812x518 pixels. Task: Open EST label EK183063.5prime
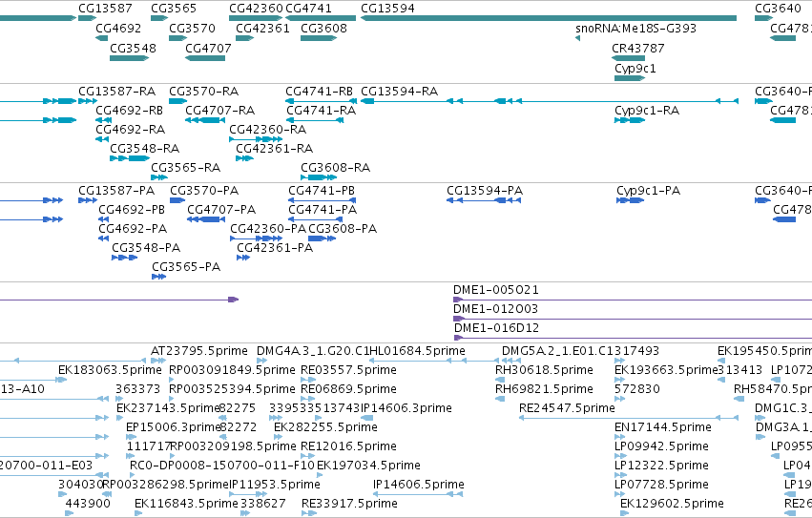coord(110,370)
